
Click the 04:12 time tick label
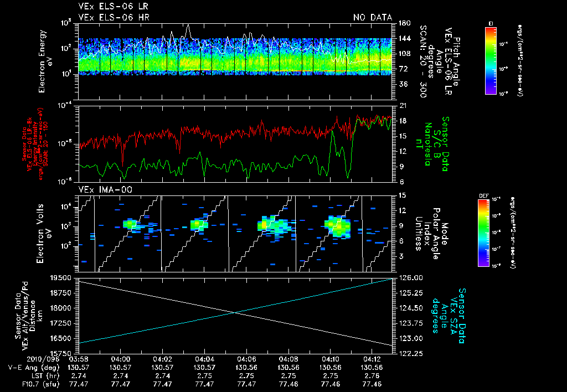click(x=373, y=359)
